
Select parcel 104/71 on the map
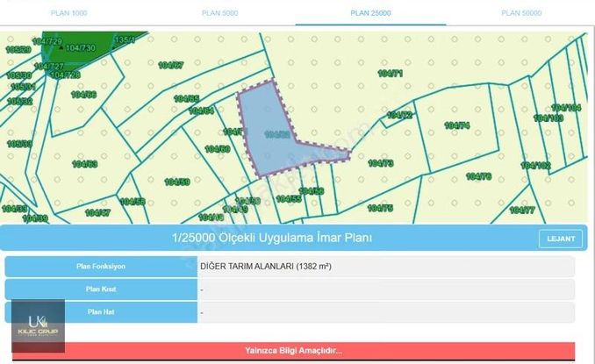[391, 75]
